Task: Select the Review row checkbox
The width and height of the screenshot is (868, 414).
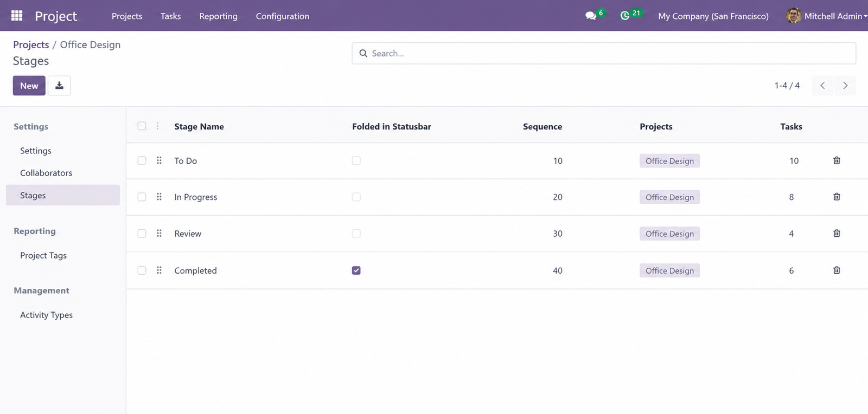Action: pyautogui.click(x=142, y=233)
